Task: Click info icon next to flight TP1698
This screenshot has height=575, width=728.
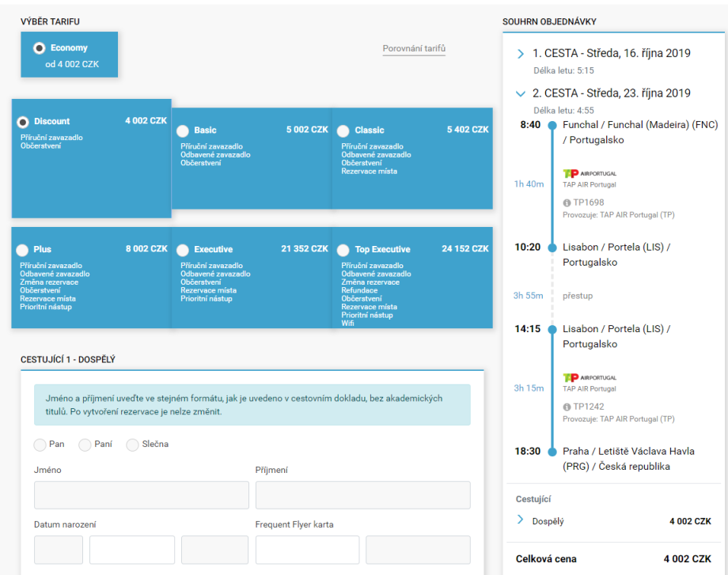Action: [567, 202]
